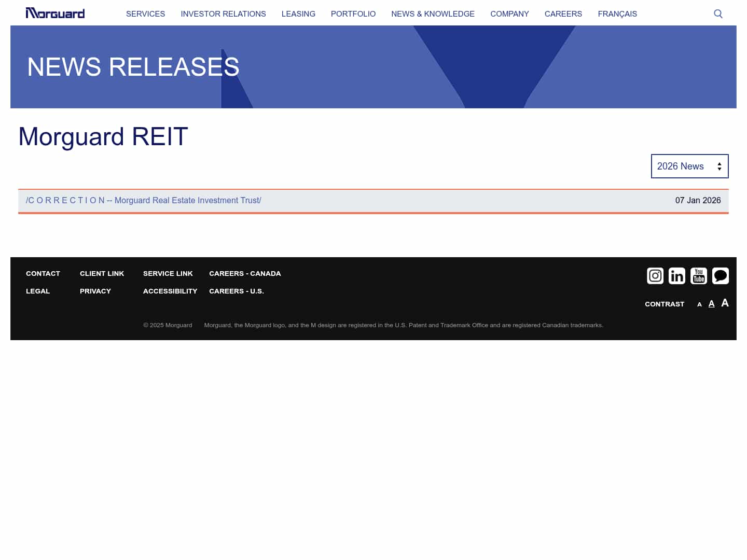Open the 2026 News year dropdown
The image size is (747, 560).
[x=689, y=166]
